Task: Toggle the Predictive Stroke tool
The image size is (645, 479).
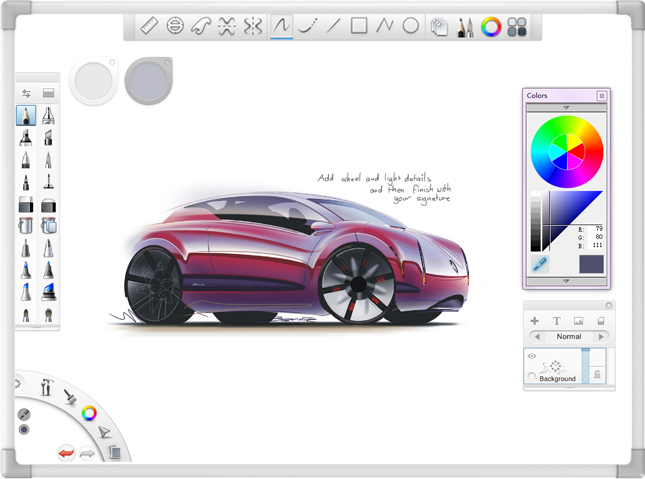Action: coord(308,26)
